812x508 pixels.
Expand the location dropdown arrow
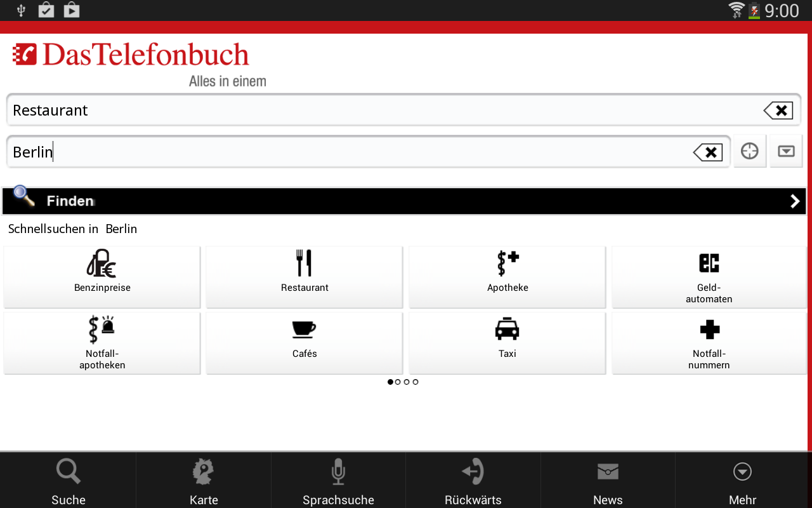tap(786, 150)
